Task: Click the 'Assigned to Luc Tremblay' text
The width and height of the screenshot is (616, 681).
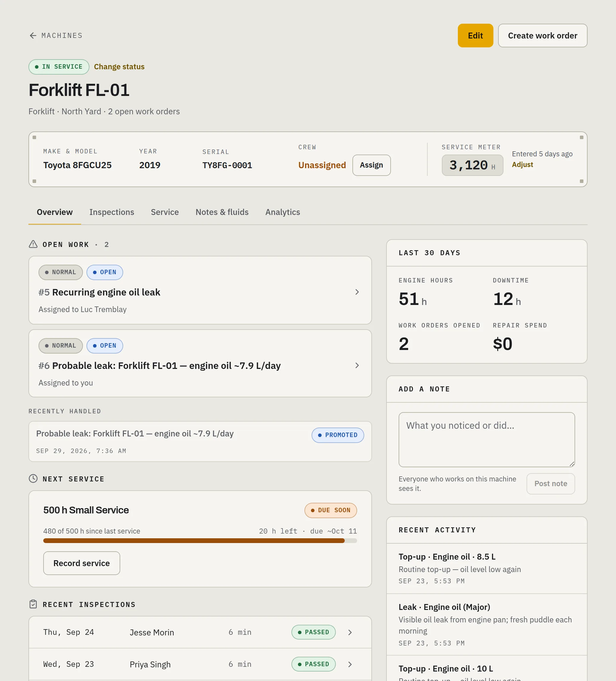Action: pyautogui.click(x=82, y=309)
